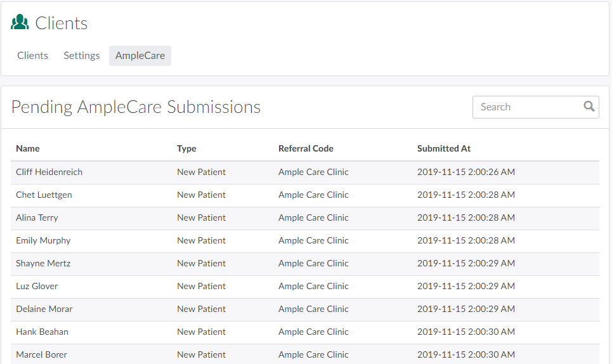Click the search magnifier icon

click(x=589, y=107)
